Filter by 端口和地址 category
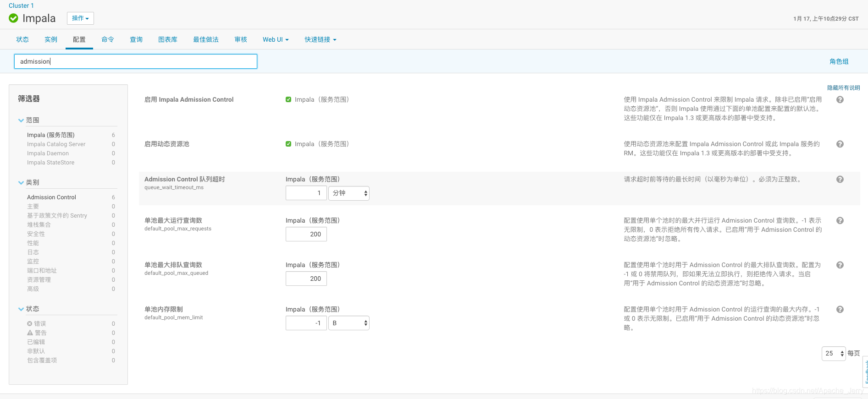 (x=42, y=270)
